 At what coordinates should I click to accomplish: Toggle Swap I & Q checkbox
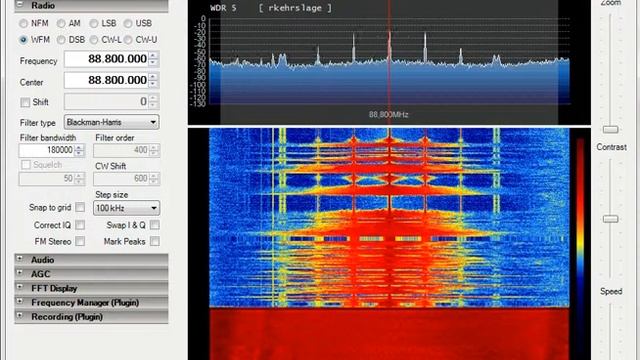coord(155,225)
